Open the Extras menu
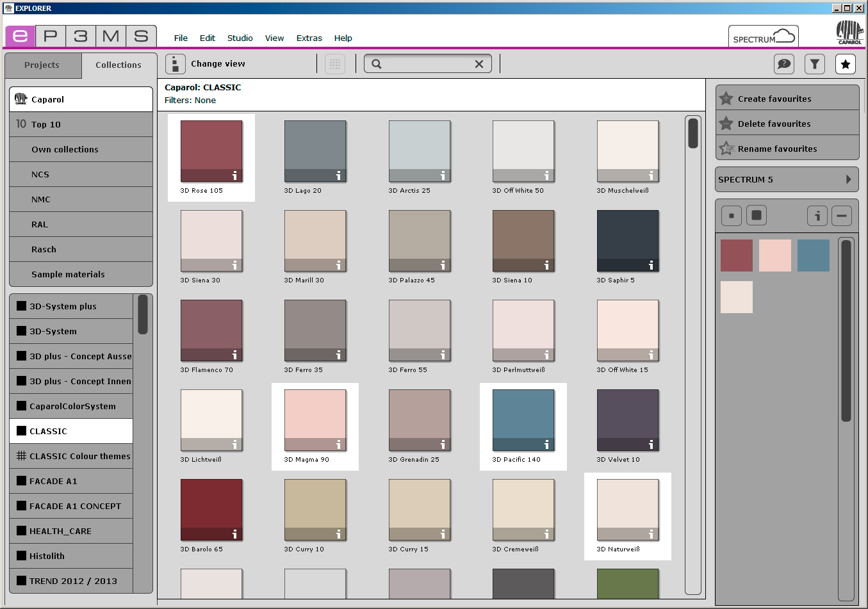Viewport: 868px width, 609px height. (x=309, y=38)
